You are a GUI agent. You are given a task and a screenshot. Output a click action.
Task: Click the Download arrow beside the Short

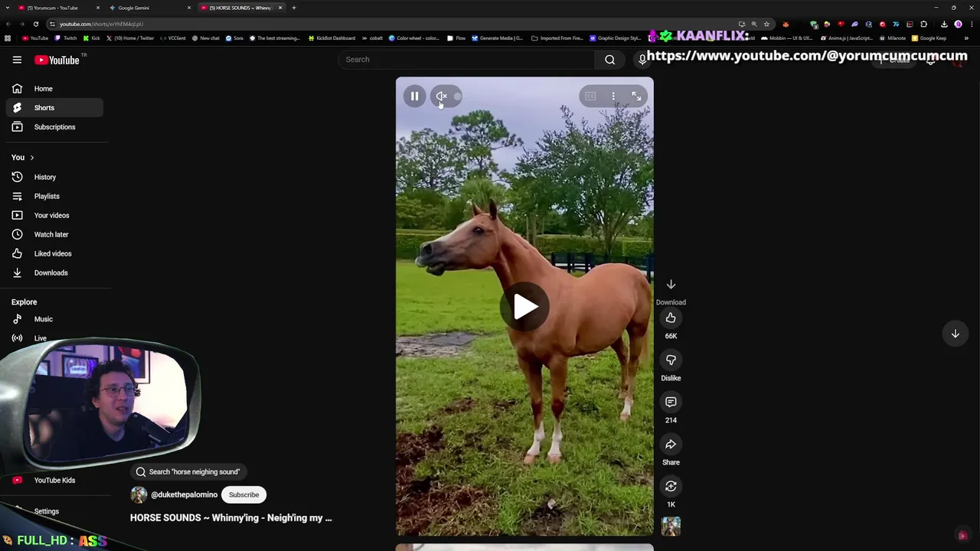click(x=671, y=285)
